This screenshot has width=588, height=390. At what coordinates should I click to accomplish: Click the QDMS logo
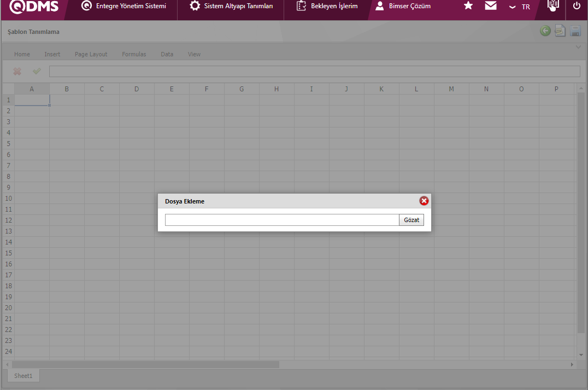pos(34,7)
